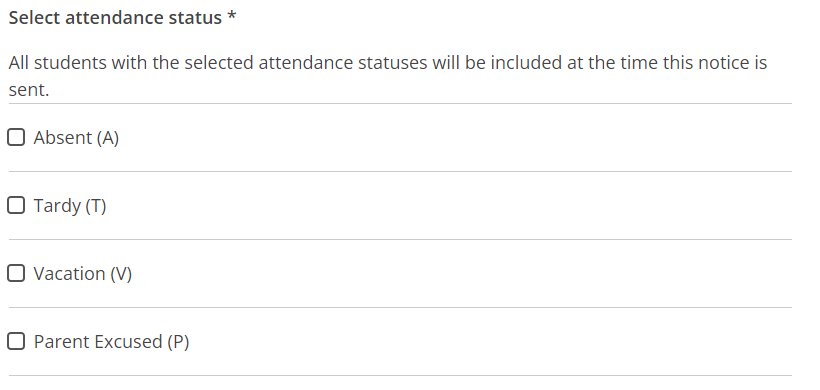Select the Parent Excused (P) checkbox
820x390 pixels.
coord(16,341)
